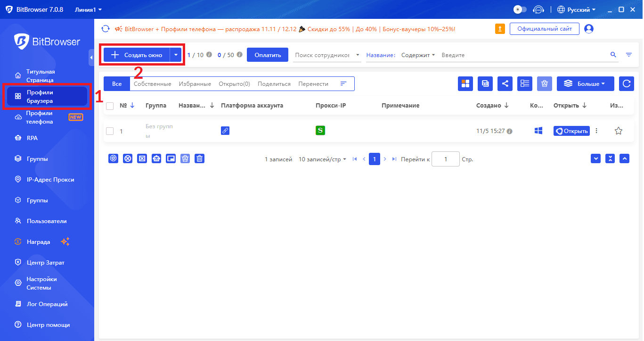Click the search magnifier icon
Image resolution: width=644 pixels, height=341 pixels.
click(613, 55)
